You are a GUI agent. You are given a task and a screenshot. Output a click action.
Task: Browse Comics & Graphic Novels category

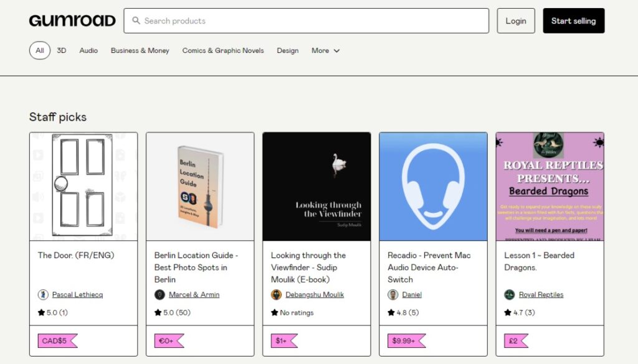[x=223, y=50]
